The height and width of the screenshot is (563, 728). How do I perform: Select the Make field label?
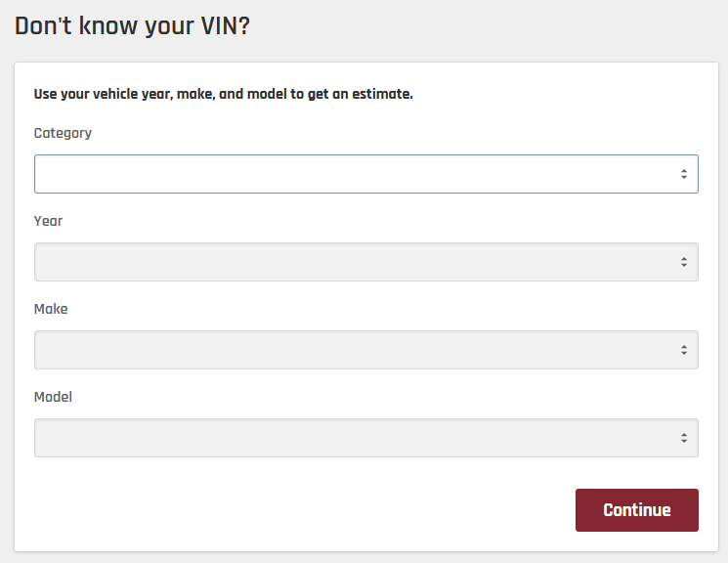click(x=51, y=309)
